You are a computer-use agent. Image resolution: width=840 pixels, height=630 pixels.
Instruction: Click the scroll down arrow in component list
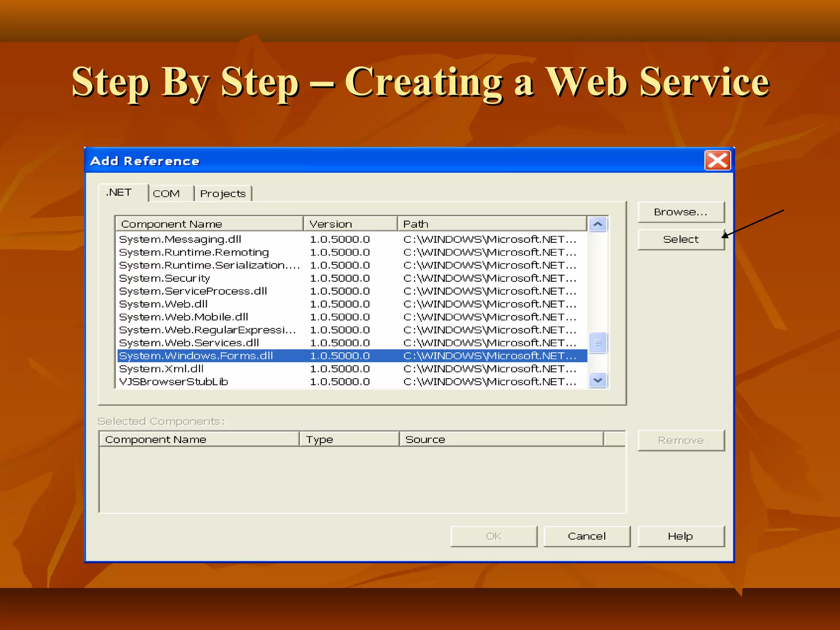[x=598, y=380]
